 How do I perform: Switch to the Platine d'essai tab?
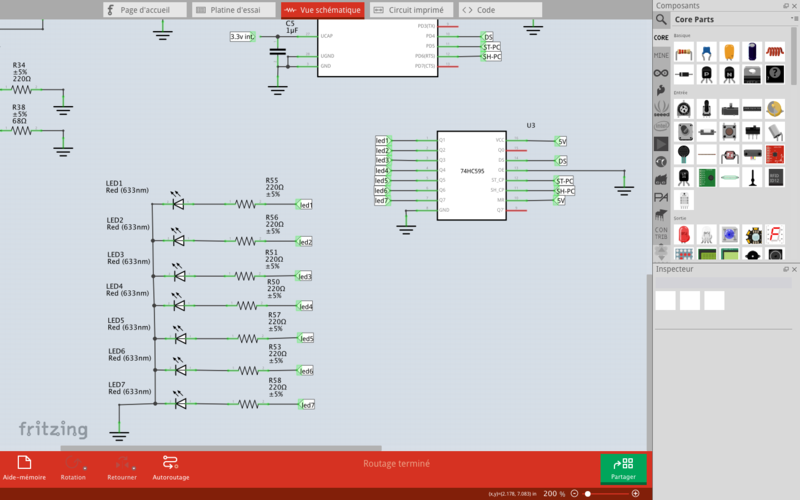(x=229, y=9)
